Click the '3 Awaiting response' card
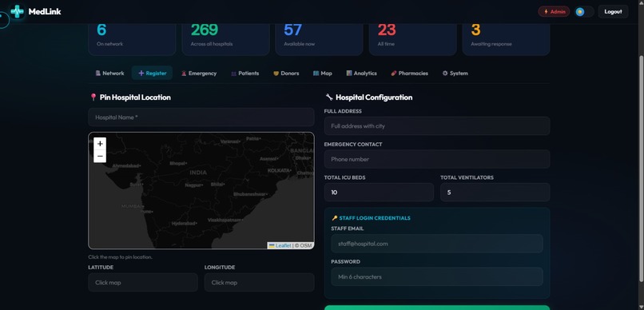The image size is (644, 310). click(506, 38)
